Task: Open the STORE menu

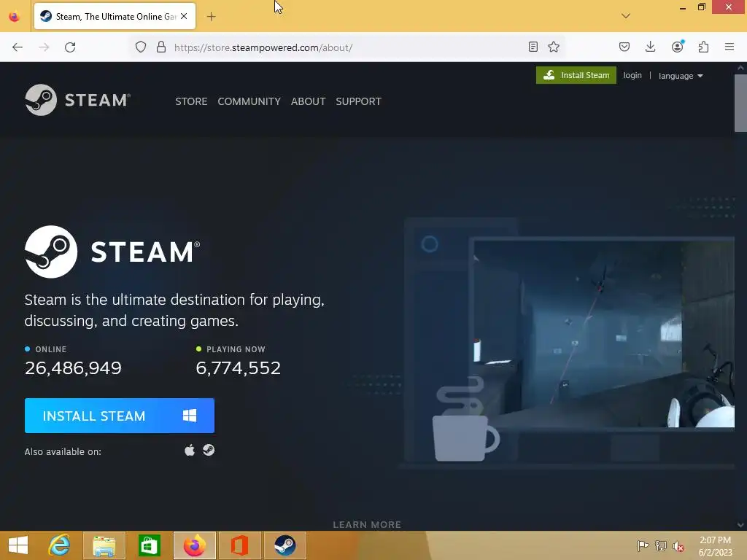Action: pos(191,101)
